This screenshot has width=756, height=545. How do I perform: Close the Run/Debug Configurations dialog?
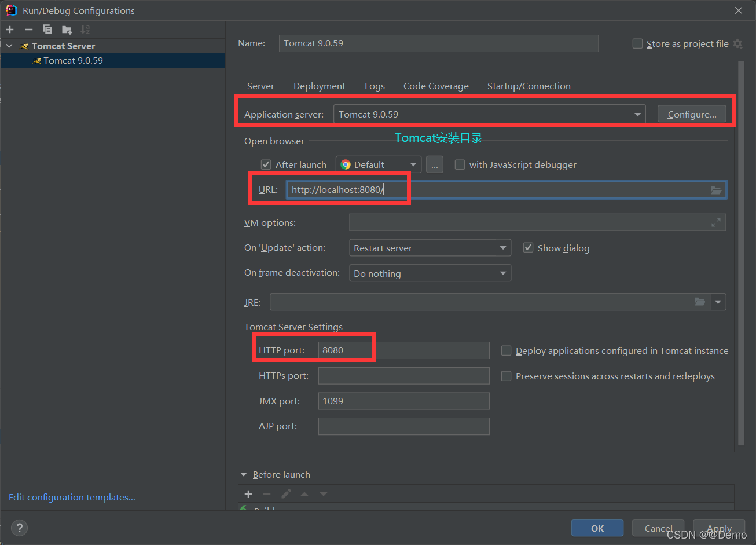point(739,10)
